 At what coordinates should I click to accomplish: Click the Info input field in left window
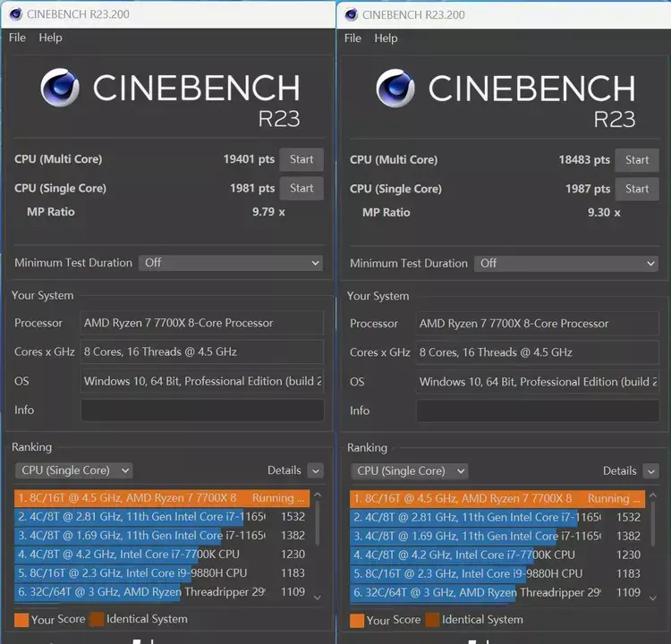[x=202, y=411]
